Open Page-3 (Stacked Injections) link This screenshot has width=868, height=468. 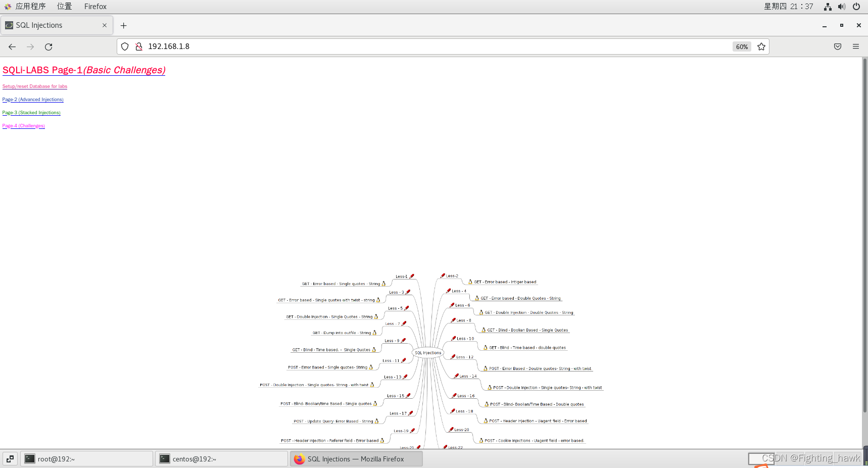pos(31,113)
